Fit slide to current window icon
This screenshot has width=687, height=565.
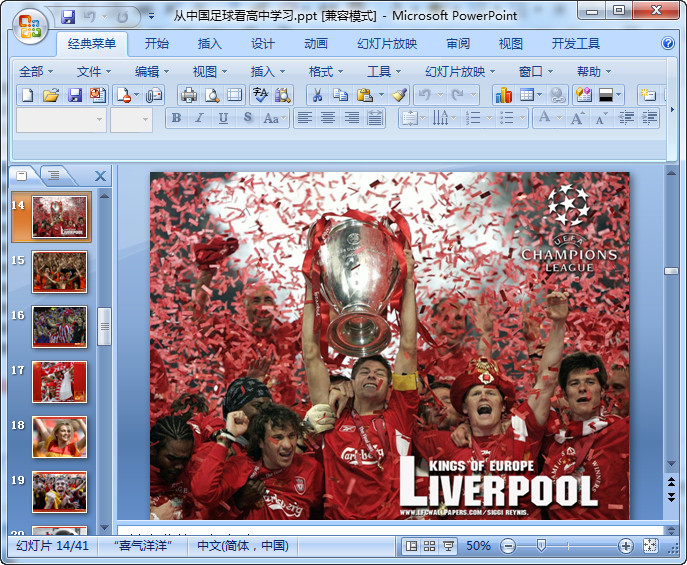click(650, 546)
